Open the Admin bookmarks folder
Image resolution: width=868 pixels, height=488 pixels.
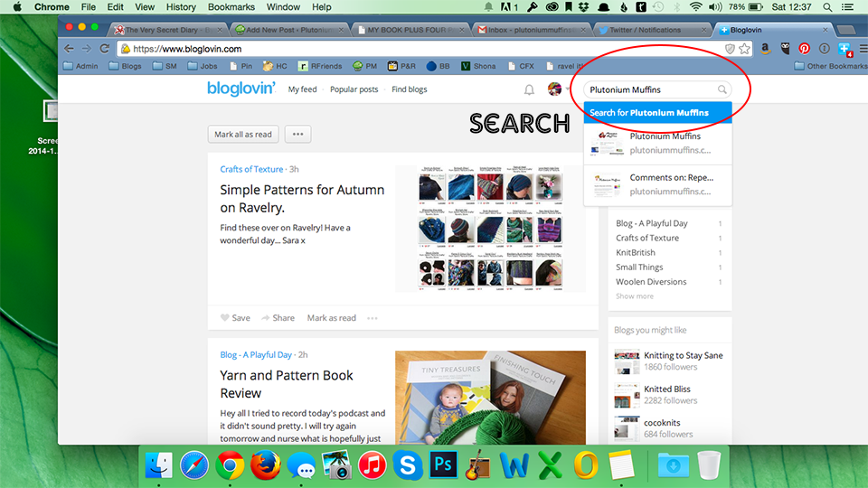coord(80,66)
